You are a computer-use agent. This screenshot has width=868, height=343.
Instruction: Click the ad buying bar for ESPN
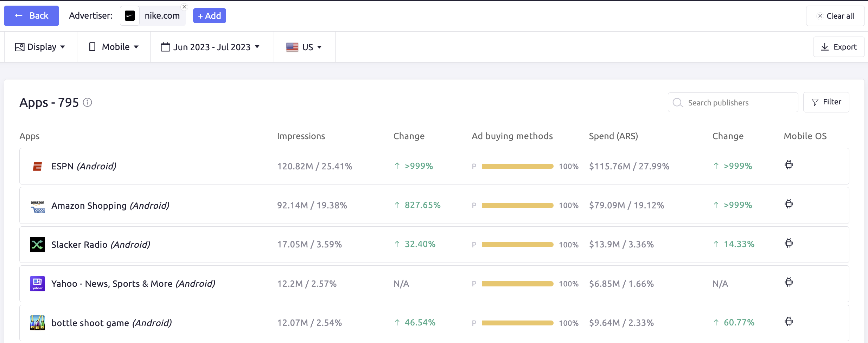(517, 166)
